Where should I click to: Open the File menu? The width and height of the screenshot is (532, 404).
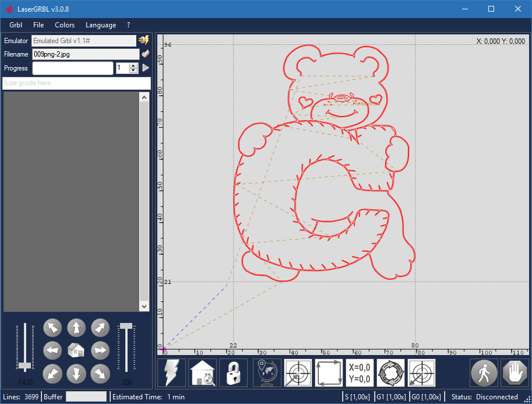point(38,25)
